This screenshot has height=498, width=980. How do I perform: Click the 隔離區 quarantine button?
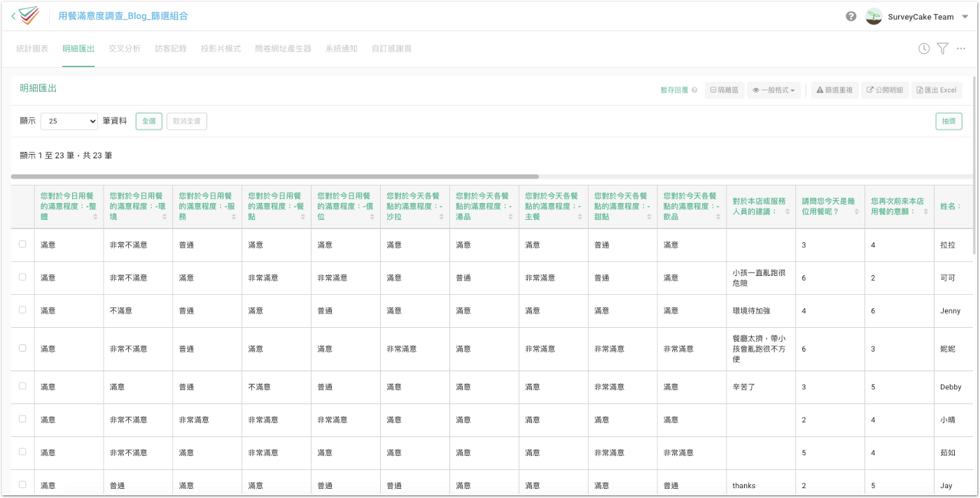pos(724,90)
